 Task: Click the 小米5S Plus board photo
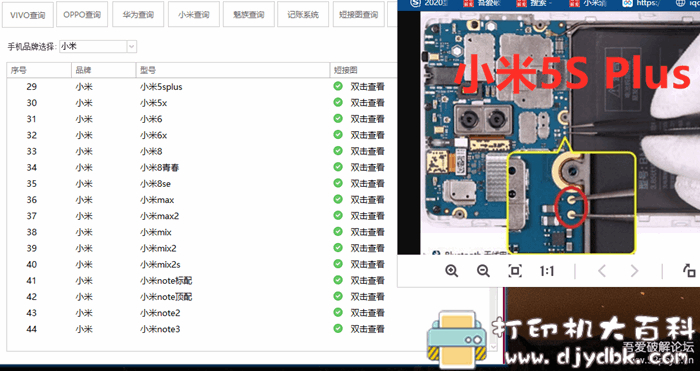coord(560,133)
